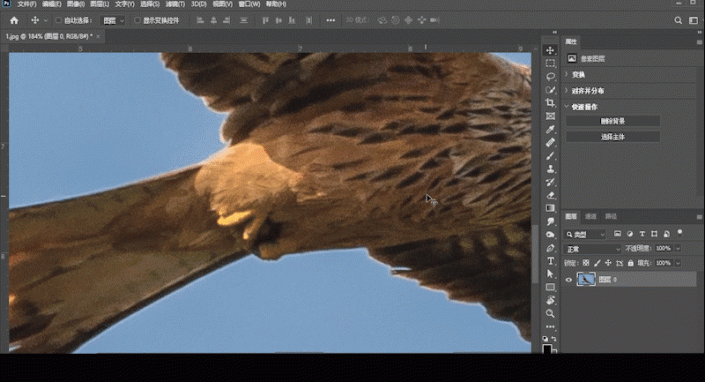Select the Hand tool
This screenshot has height=382, width=705.
pyautogui.click(x=550, y=300)
